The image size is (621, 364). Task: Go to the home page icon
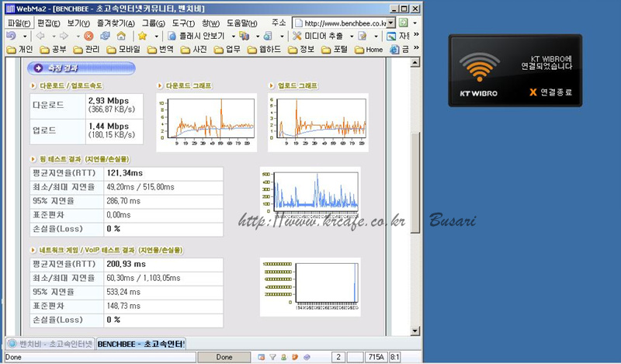pyautogui.click(x=121, y=36)
